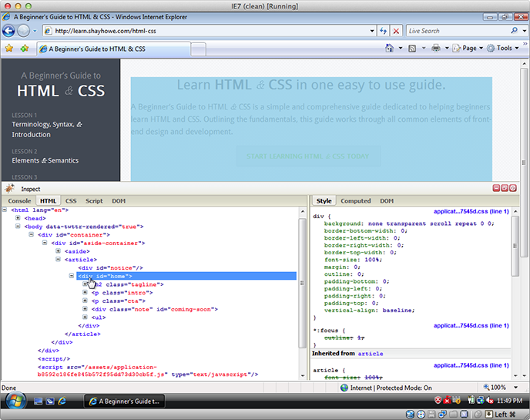This screenshot has width=530, height=420.
Task: Click the Windows Start orb
Action: [x=15, y=402]
